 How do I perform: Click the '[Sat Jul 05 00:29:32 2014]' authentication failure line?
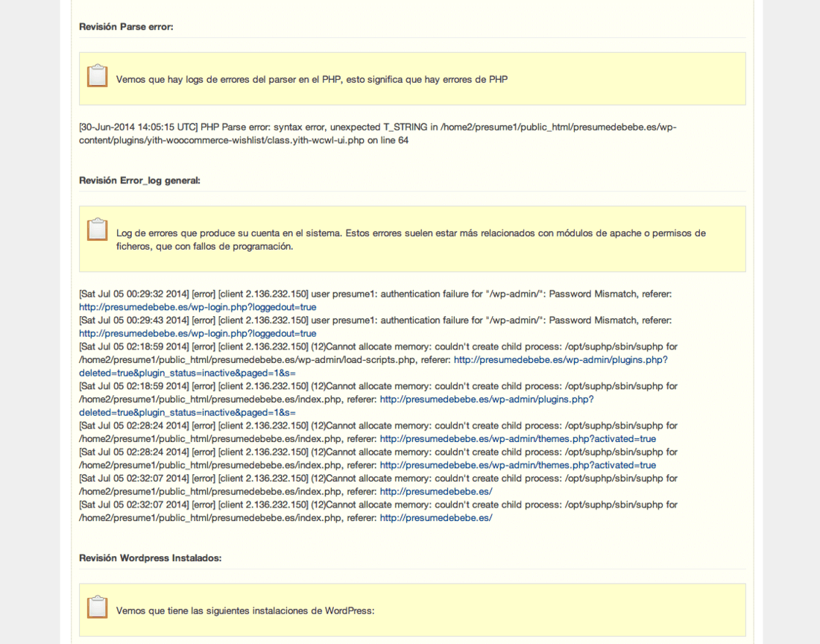coord(376,294)
